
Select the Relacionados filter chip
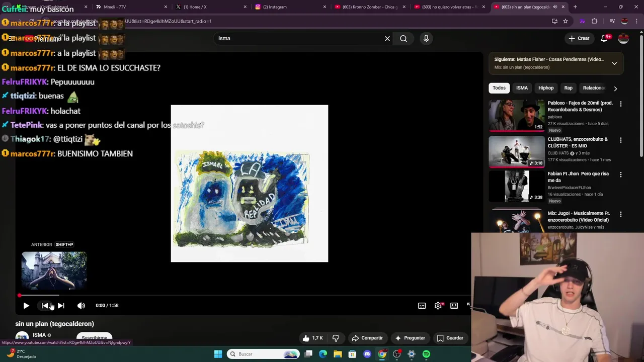[x=594, y=88]
